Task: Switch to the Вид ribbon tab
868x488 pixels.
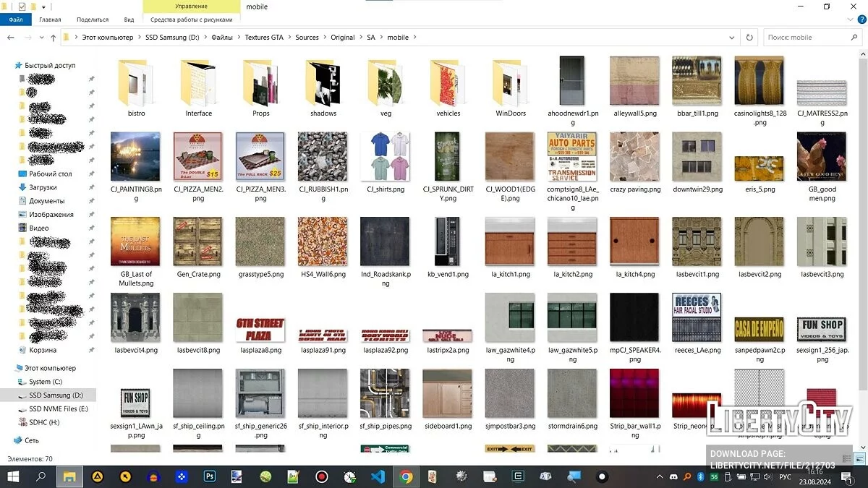Action: coord(129,20)
